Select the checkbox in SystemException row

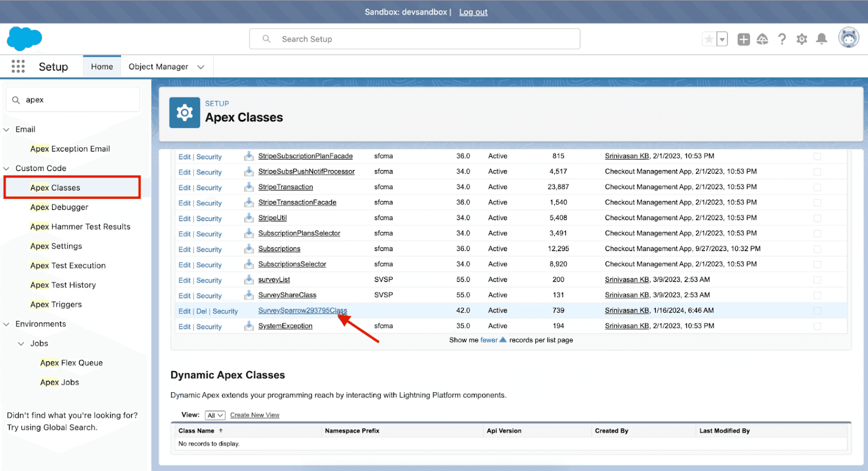(817, 326)
